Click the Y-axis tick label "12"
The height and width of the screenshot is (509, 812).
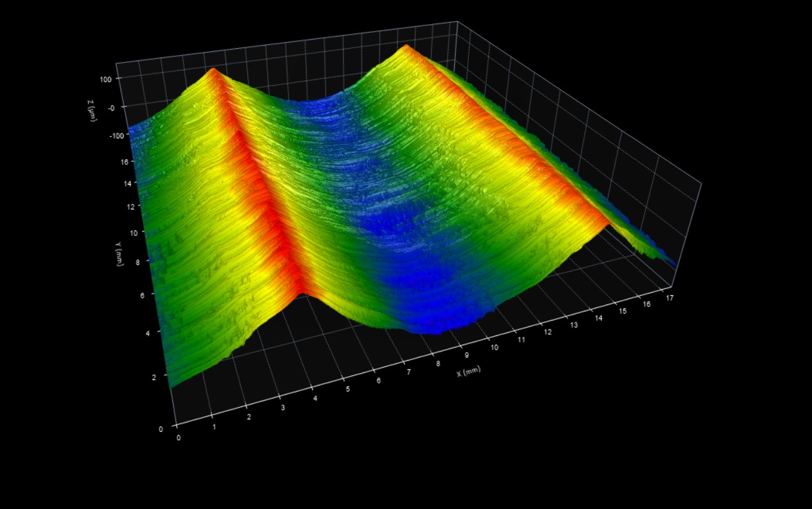pyautogui.click(x=130, y=207)
